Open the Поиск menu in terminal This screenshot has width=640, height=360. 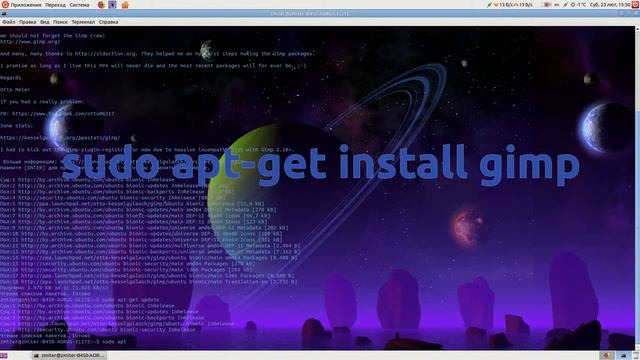point(60,22)
